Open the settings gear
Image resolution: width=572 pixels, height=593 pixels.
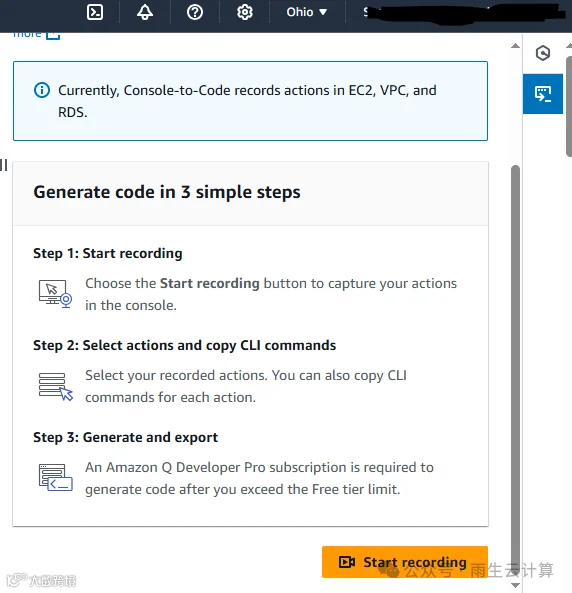click(245, 12)
